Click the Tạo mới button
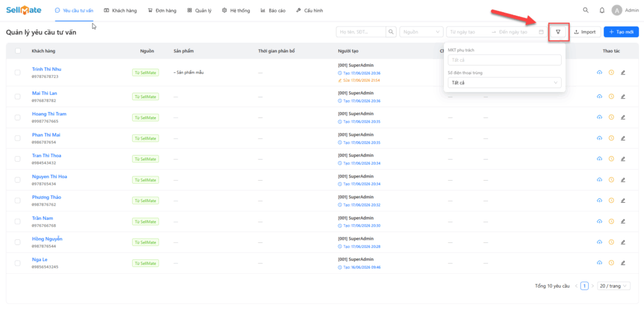Screen dimensions: 644x316 (x=621, y=31)
